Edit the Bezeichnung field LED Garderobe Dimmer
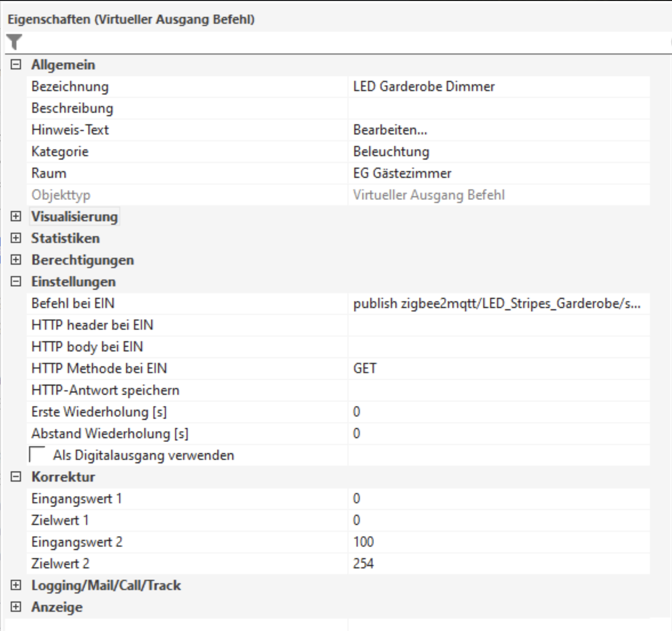Screen dimensions: 672x631 (x=498, y=87)
